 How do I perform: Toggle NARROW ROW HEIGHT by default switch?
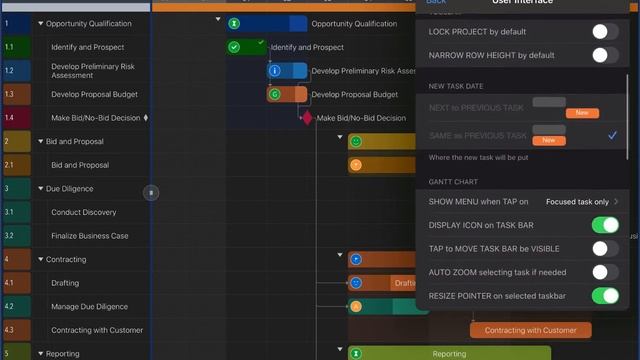coord(605,55)
